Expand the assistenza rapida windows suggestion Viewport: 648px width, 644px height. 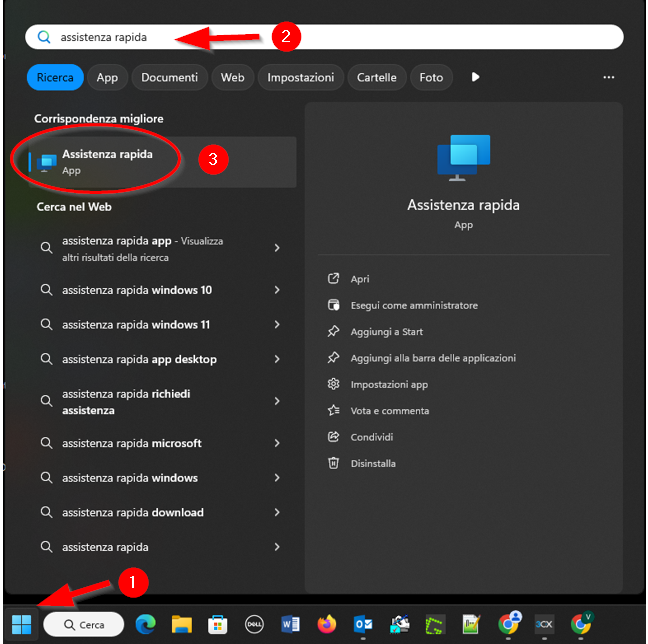(x=277, y=478)
